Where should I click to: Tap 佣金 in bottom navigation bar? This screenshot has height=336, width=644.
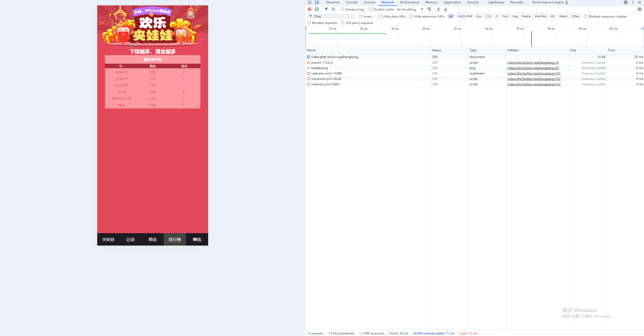pyautogui.click(x=153, y=239)
